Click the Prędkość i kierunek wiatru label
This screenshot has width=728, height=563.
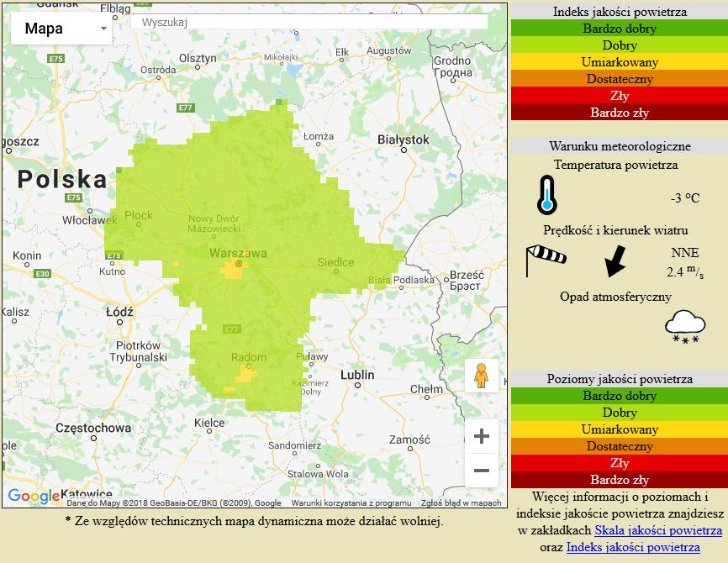point(615,230)
